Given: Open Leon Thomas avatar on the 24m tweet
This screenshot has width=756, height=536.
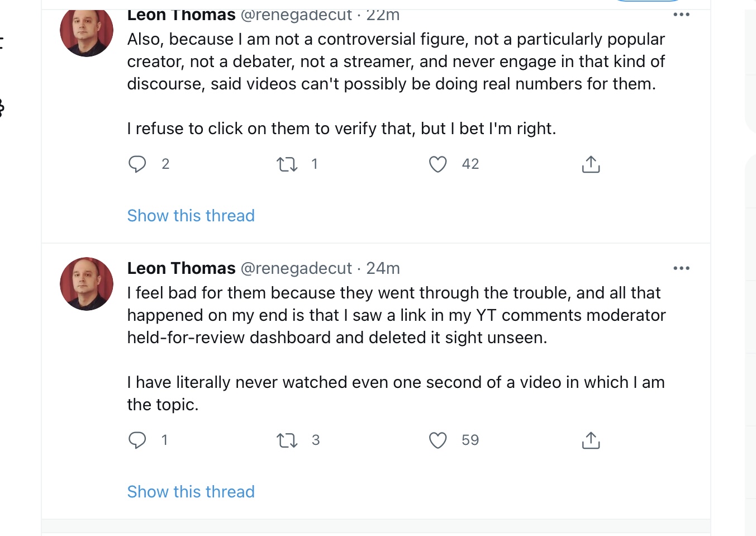Looking at the screenshot, I should [87, 284].
